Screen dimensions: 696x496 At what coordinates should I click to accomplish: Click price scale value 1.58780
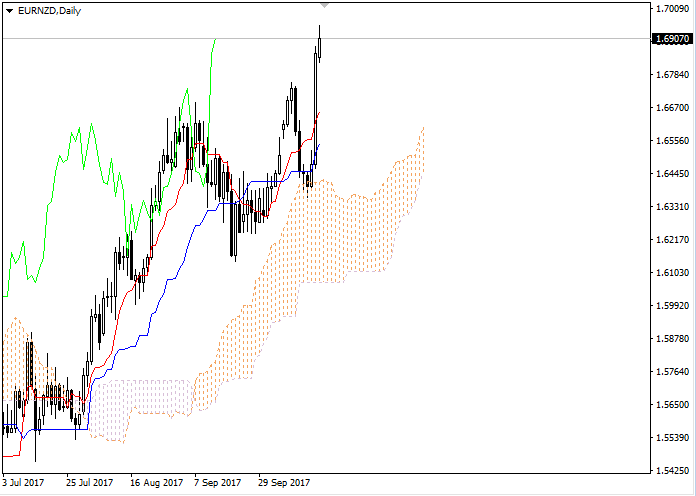coord(672,339)
